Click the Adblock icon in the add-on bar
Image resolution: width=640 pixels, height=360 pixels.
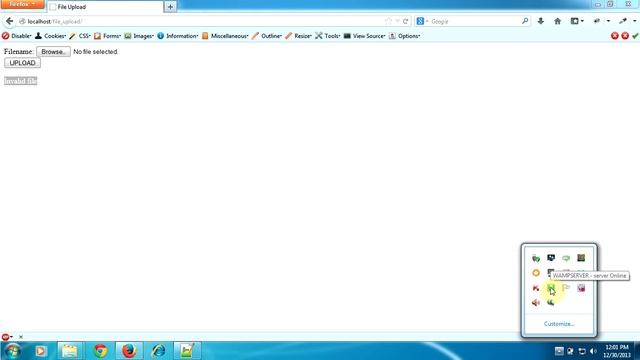[5, 337]
